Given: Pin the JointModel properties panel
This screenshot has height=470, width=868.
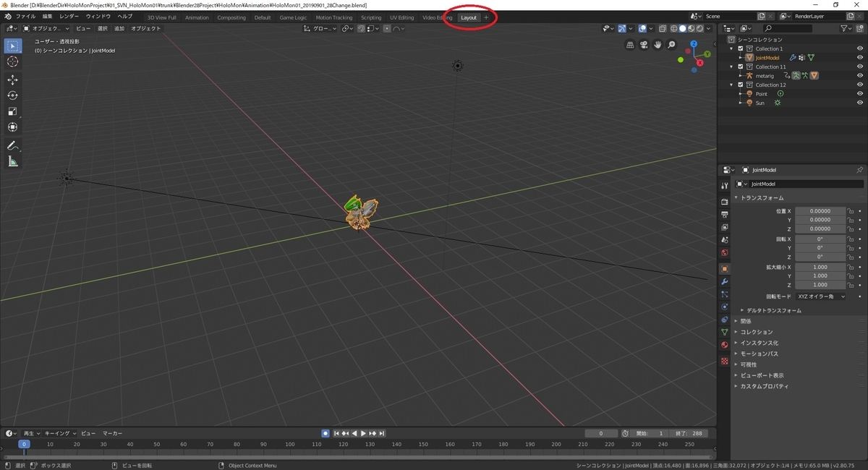Looking at the screenshot, I should coord(859,170).
